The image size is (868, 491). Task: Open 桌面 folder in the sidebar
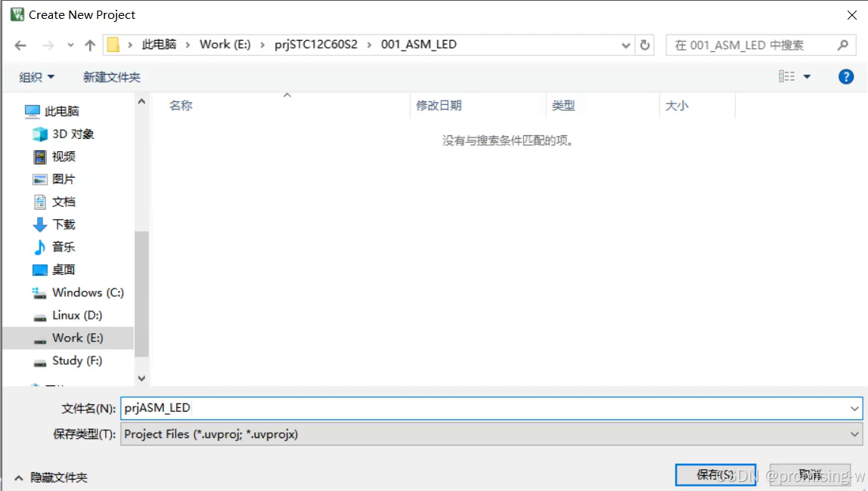coord(64,270)
